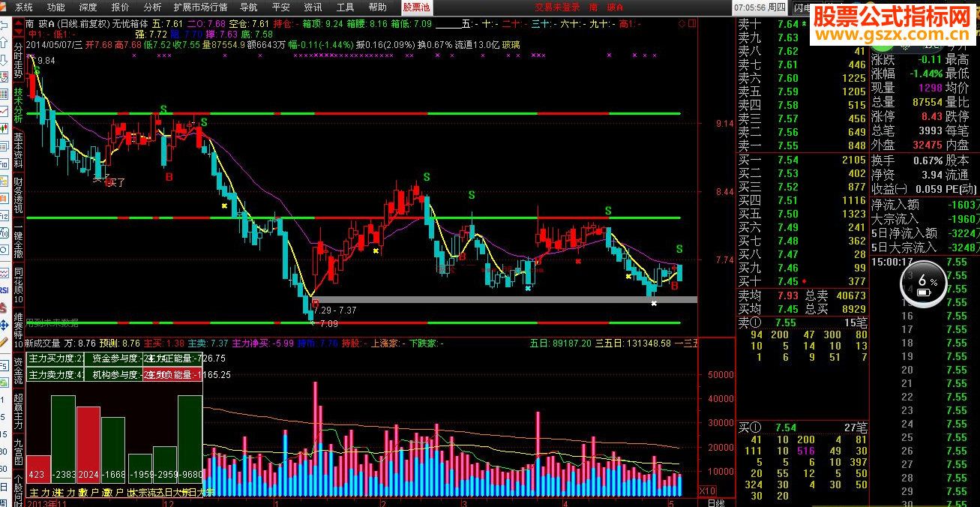
Task: Click the 一键全撤 sidebar tab
Action: [x=19, y=239]
